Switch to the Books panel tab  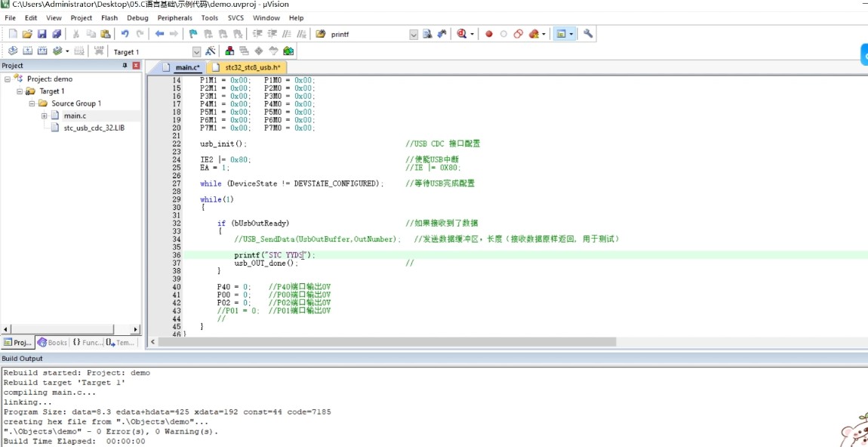coord(53,342)
